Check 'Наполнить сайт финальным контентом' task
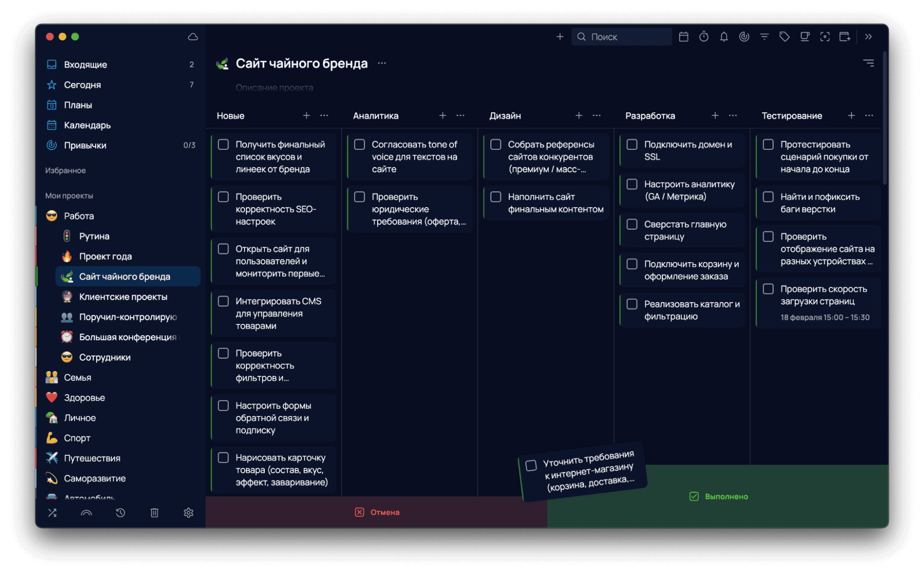This screenshot has height=575, width=924. click(496, 197)
